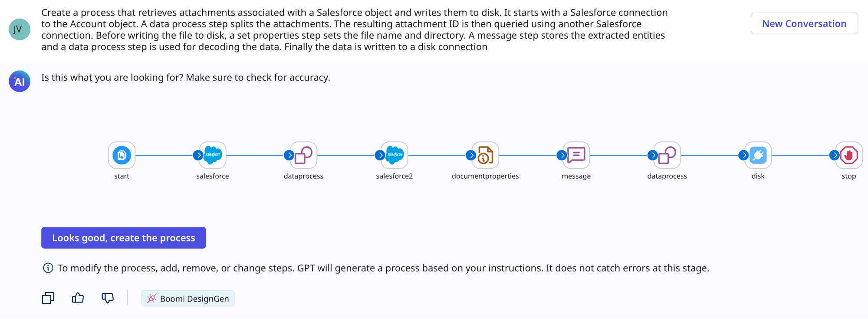Open the message step in the flow

click(x=576, y=155)
